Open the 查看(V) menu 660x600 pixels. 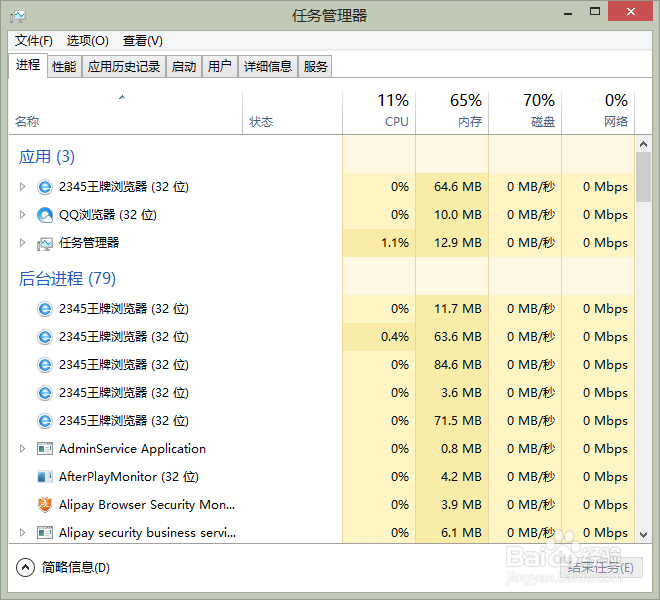point(143,41)
